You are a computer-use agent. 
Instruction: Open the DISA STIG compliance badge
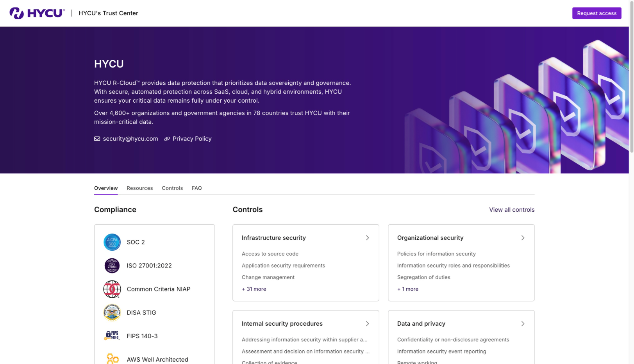[112, 312]
